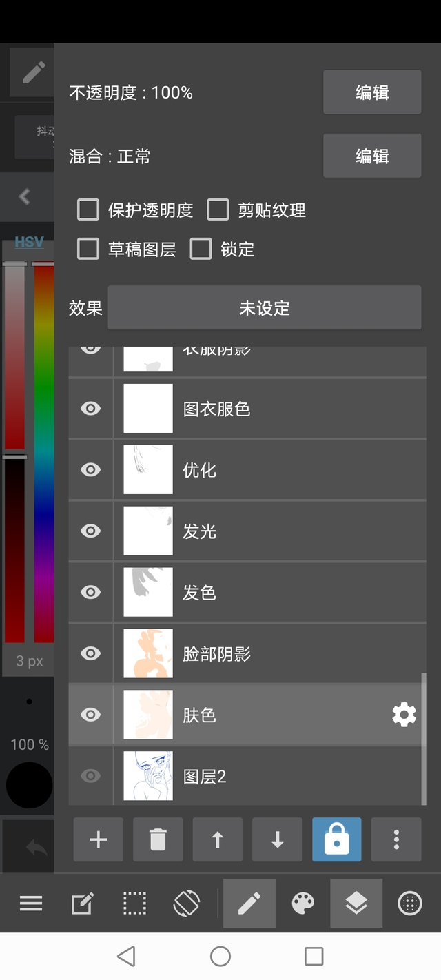Open the 效果 dropdown showing 未设定

click(x=264, y=308)
